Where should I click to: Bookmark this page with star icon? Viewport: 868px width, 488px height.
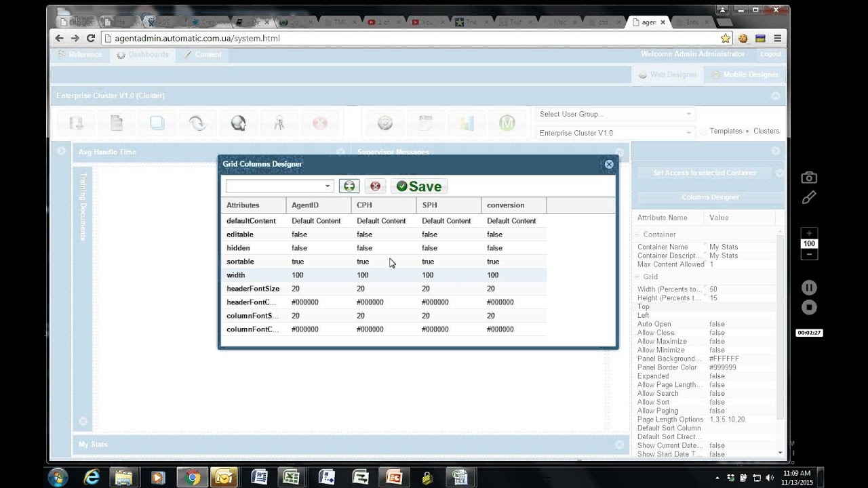pyautogui.click(x=726, y=39)
